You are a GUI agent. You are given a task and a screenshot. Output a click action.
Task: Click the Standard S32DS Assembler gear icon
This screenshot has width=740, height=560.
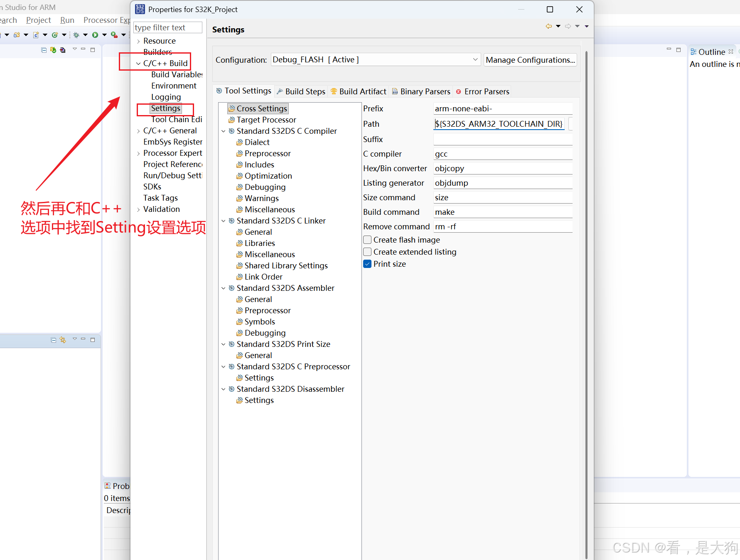tap(231, 288)
